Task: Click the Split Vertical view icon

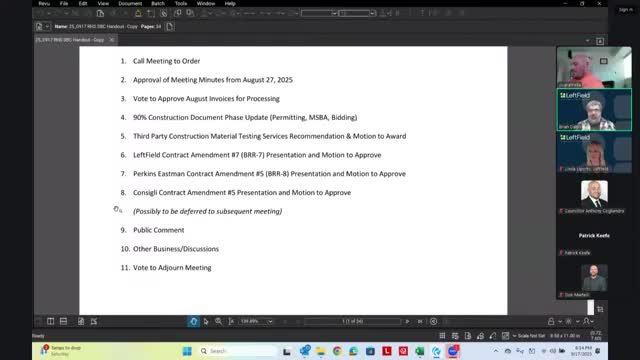Action: (51, 321)
